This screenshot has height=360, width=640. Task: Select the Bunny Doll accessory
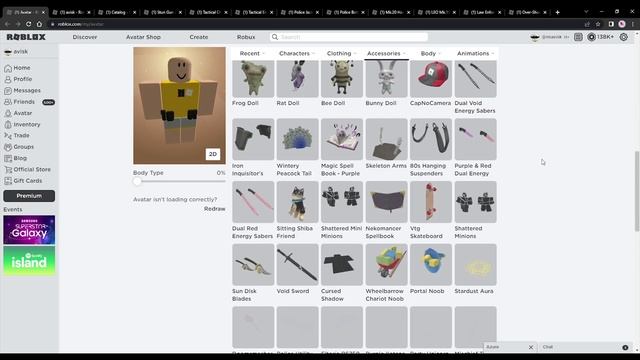click(387, 84)
